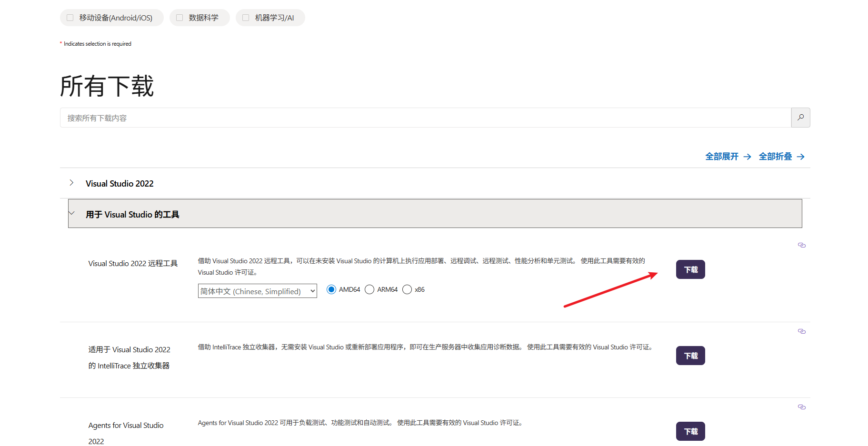
Task: Select the x86 architecture radio button
Action: (x=407, y=289)
